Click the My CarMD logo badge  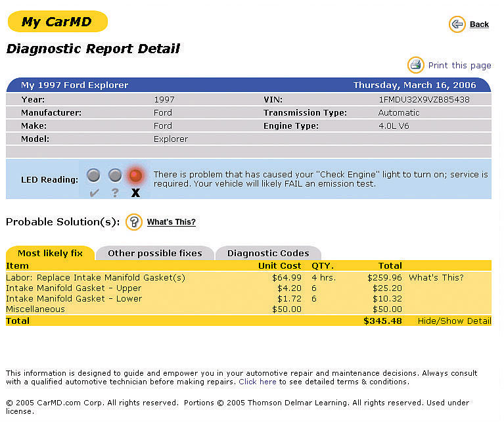[58, 22]
